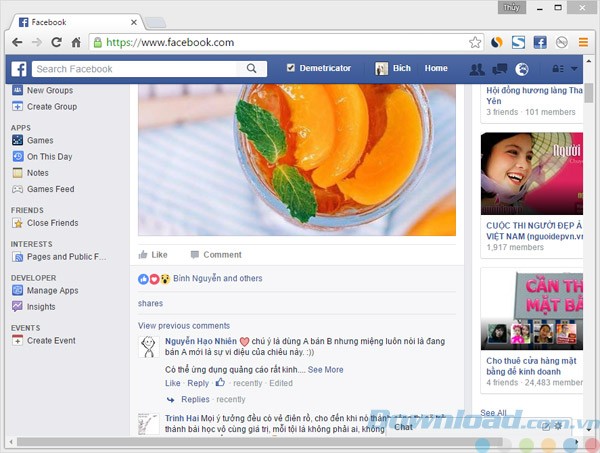Click the Thủy user badge in title bar
The image size is (600, 453).
[x=512, y=8]
